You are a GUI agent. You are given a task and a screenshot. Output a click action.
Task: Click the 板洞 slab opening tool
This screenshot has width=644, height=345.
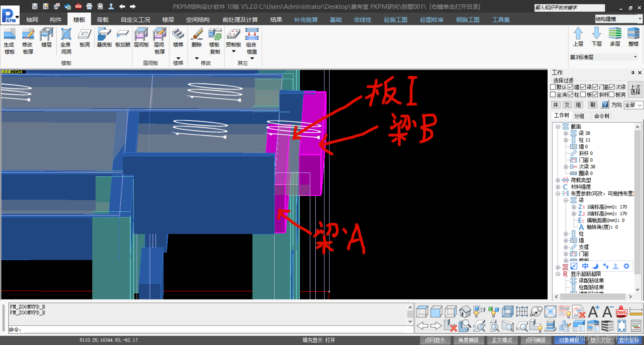pos(85,34)
